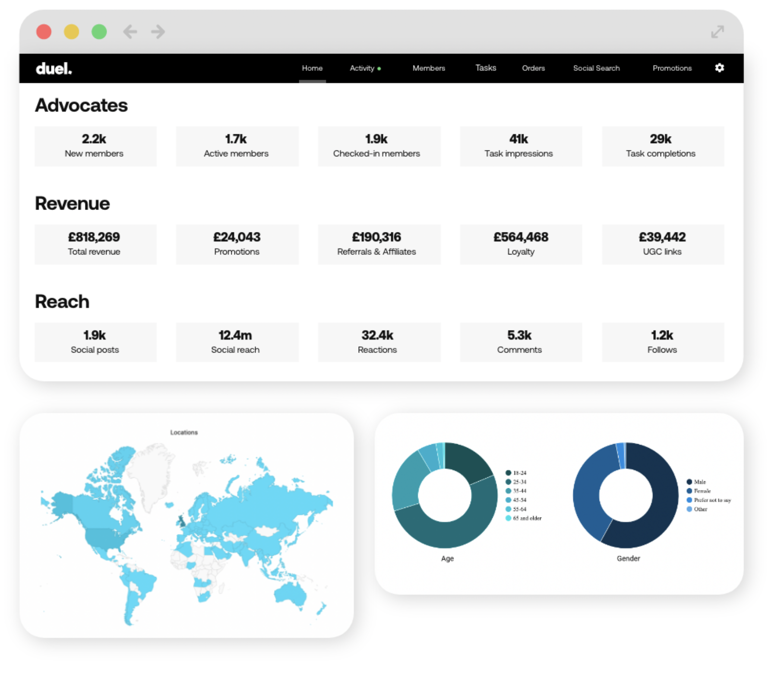Open the Promotions page

point(672,68)
